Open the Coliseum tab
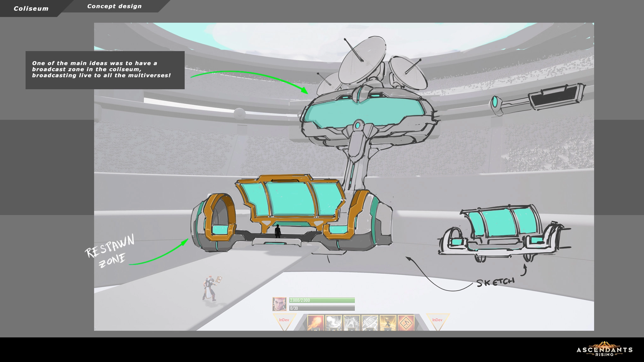Image resolution: width=644 pixels, height=362 pixels. [x=31, y=9]
